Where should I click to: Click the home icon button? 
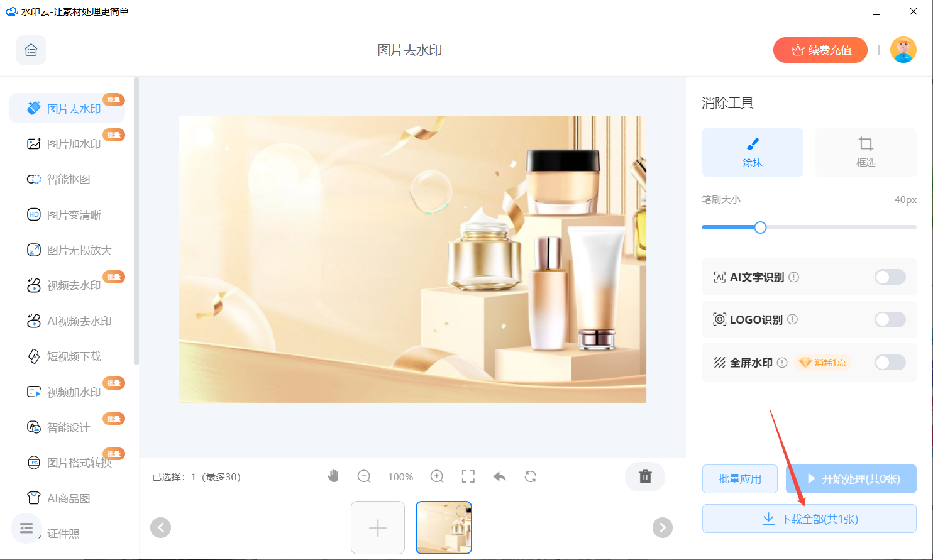[x=31, y=50]
